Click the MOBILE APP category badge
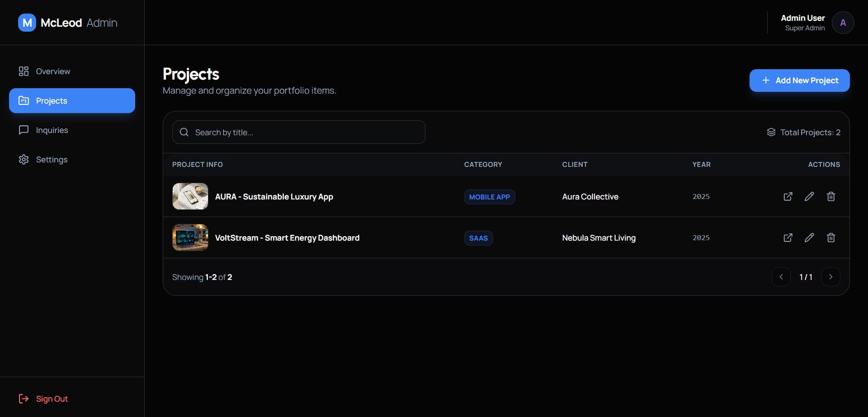Image resolution: width=868 pixels, height=417 pixels. 489,197
